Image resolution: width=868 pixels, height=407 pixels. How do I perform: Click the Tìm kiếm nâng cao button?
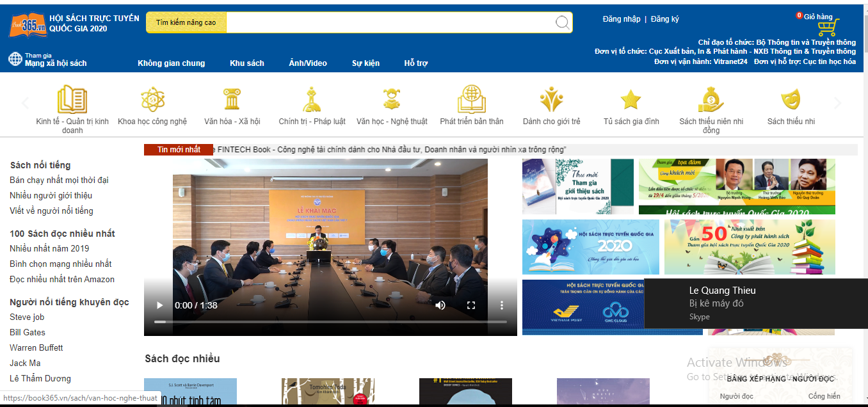click(x=186, y=23)
